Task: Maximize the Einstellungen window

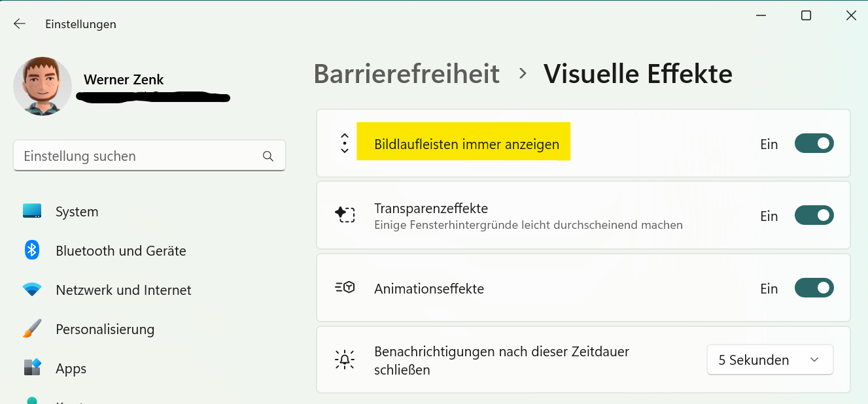Action: click(x=806, y=16)
